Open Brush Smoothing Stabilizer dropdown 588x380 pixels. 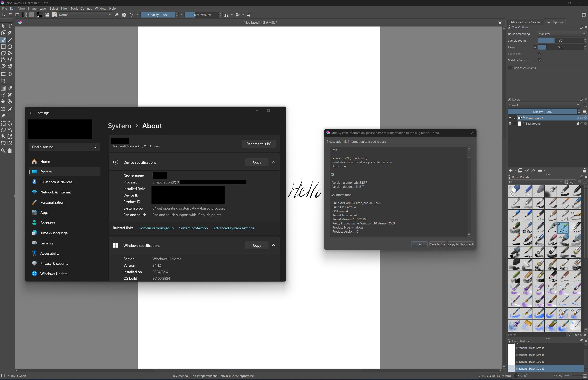coord(562,34)
